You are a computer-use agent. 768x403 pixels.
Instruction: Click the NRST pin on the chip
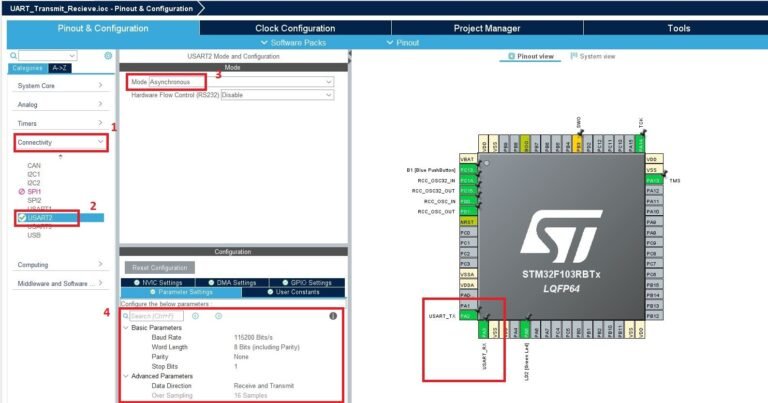click(466, 222)
